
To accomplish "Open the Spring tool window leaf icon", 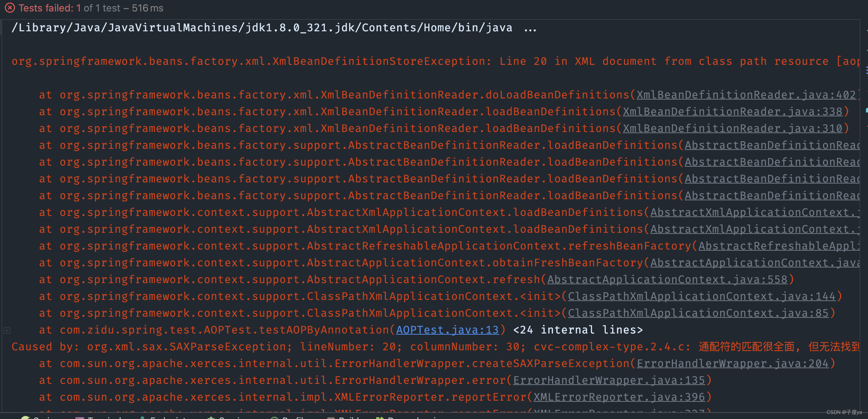I will click(x=25, y=417).
